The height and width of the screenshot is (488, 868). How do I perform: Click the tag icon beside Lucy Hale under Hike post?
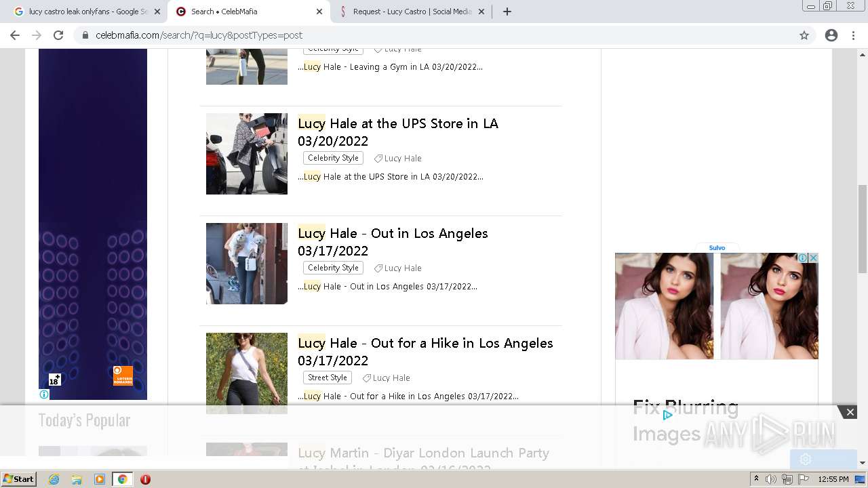pyautogui.click(x=366, y=378)
